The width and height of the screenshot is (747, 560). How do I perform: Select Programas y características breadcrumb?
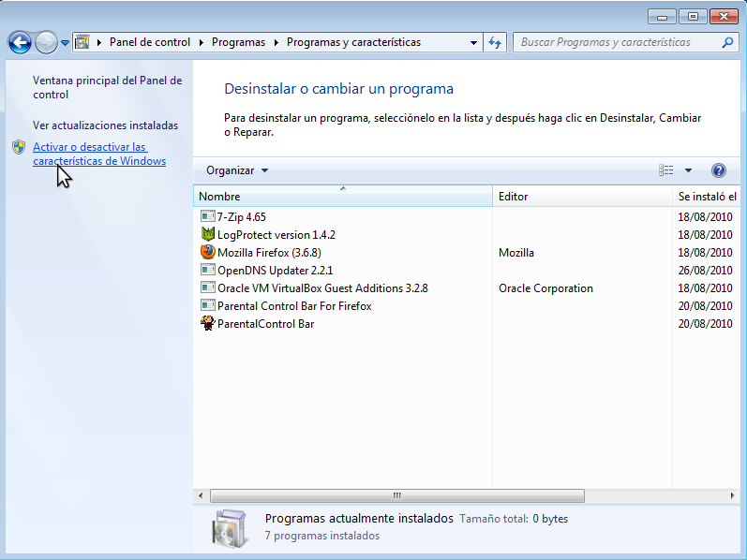[353, 42]
